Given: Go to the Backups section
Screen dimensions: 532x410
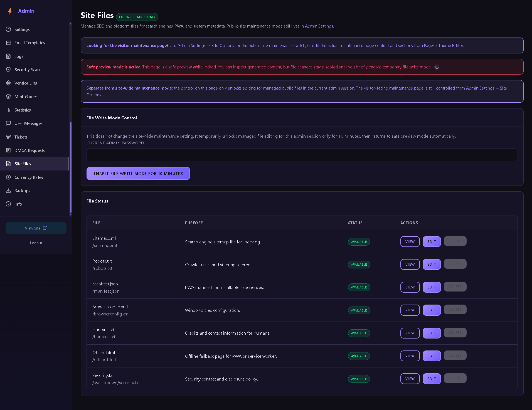Looking at the screenshot, I should pyautogui.click(x=35, y=191).
